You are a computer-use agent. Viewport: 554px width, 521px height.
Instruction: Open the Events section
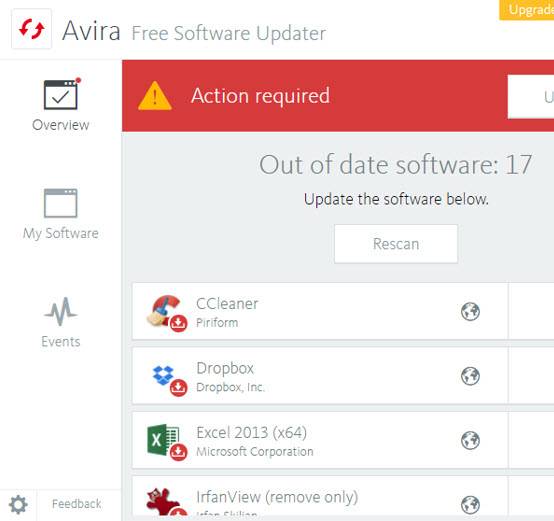click(60, 322)
